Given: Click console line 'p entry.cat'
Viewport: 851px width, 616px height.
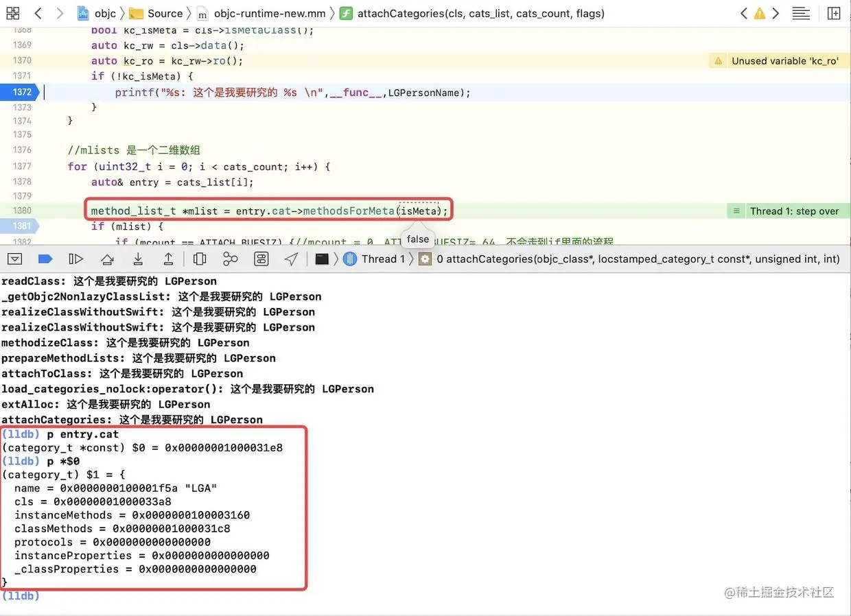Looking at the screenshot, I should click(x=60, y=434).
